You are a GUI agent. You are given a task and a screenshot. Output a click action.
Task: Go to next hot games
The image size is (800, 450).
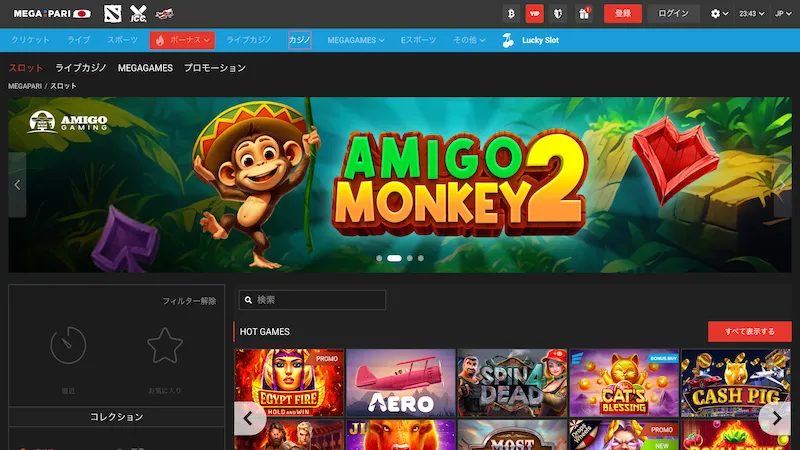tap(776, 418)
